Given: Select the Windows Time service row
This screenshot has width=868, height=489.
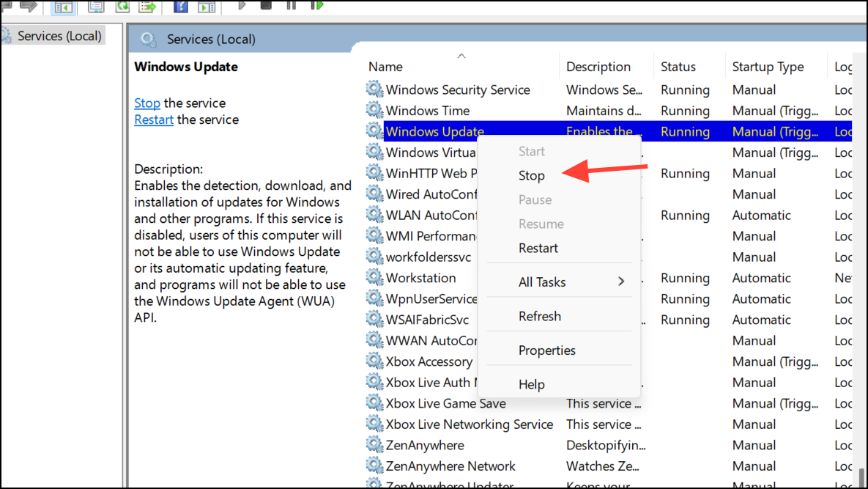Looking at the screenshot, I should [609, 111].
